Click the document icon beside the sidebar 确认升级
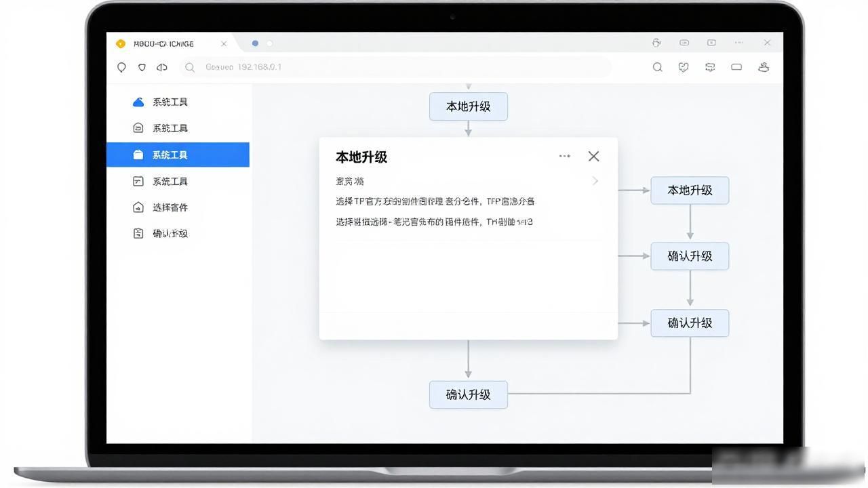This screenshot has width=868, height=488. pyautogui.click(x=138, y=233)
